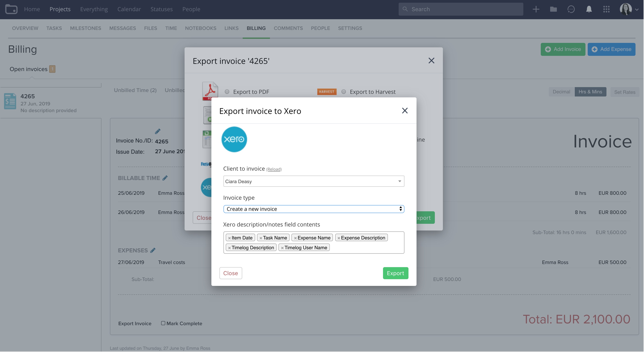644x352 pixels.
Task: Open the Home menu item
Action: (x=32, y=9)
